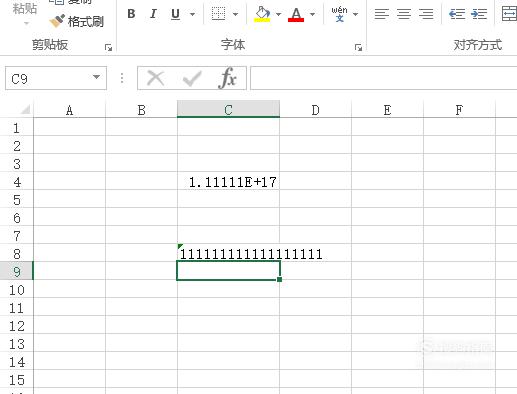Select column A header
This screenshot has width=517, height=394.
(69, 110)
